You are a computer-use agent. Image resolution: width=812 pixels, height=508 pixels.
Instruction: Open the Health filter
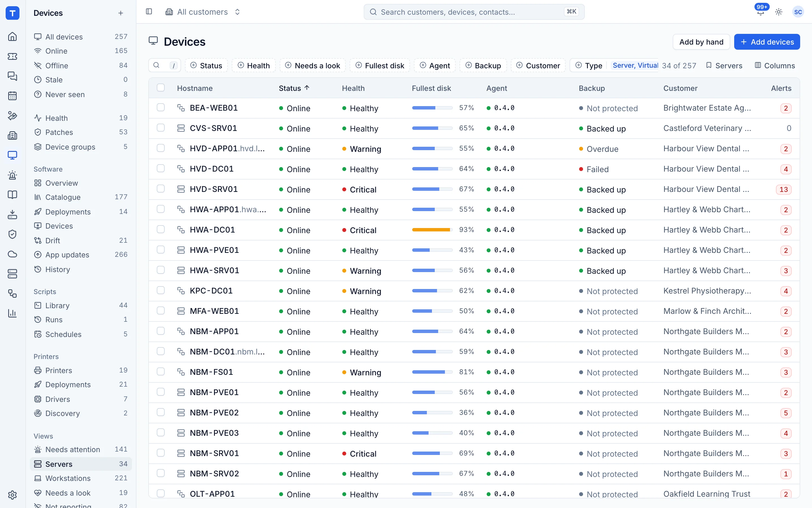coord(254,65)
